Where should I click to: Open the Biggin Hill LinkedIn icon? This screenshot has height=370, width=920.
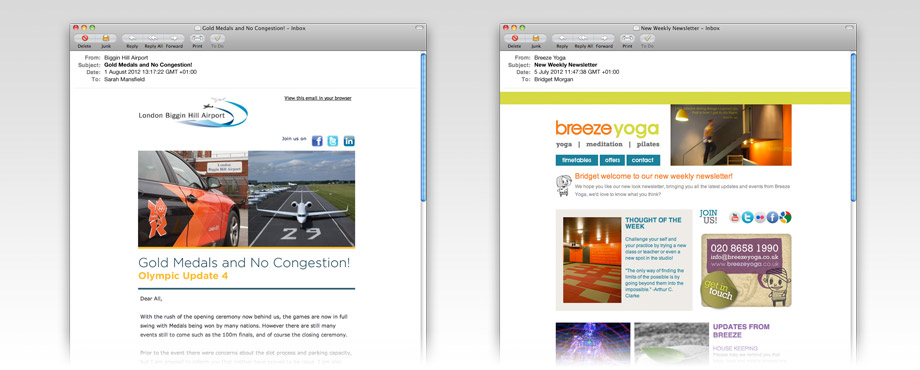pos(349,141)
